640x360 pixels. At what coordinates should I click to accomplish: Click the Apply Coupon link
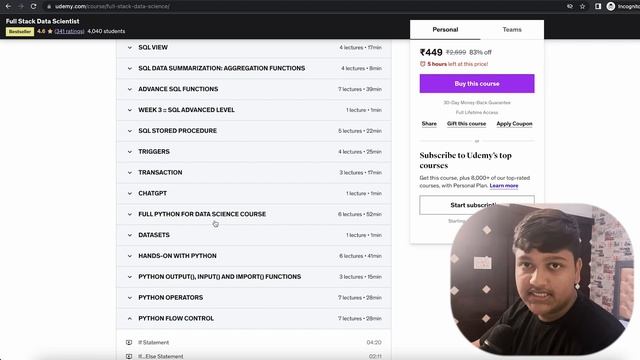(x=514, y=123)
